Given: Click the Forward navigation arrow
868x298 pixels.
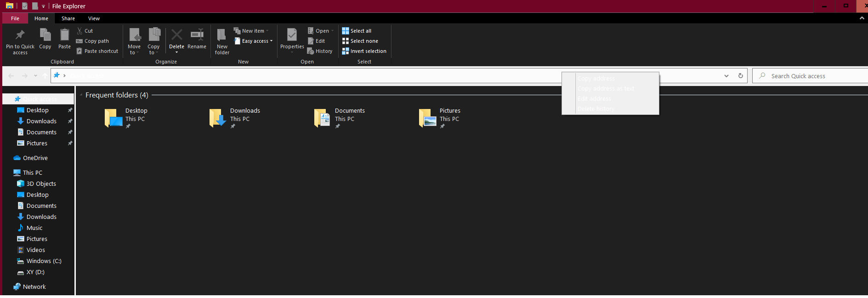Looking at the screenshot, I should pos(25,76).
